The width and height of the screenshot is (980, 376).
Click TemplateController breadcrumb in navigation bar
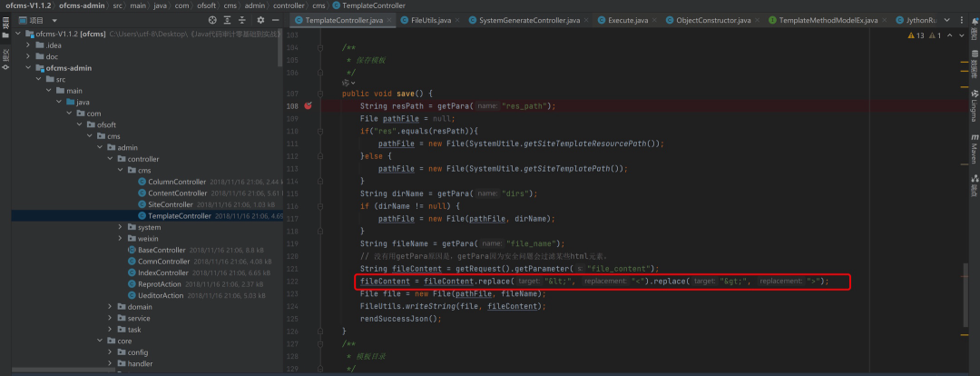pyautogui.click(x=374, y=5)
